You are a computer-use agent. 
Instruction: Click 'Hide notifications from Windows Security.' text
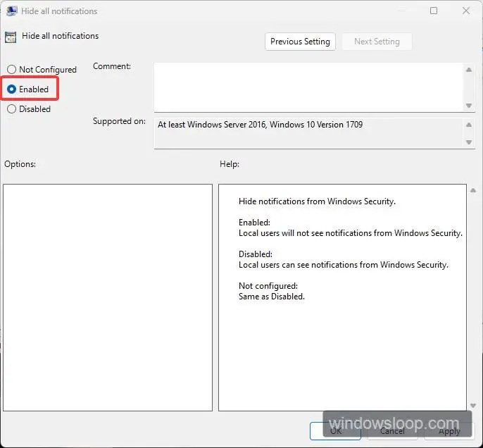tap(317, 201)
